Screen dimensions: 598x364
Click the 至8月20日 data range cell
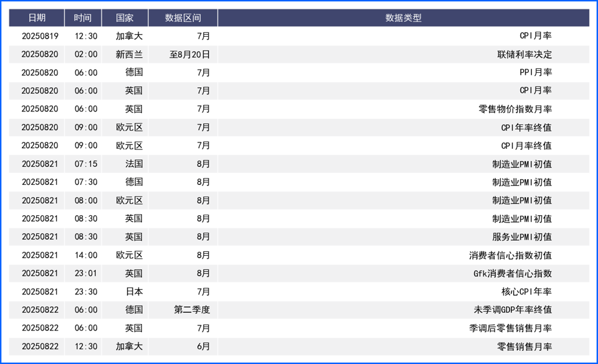tap(189, 55)
